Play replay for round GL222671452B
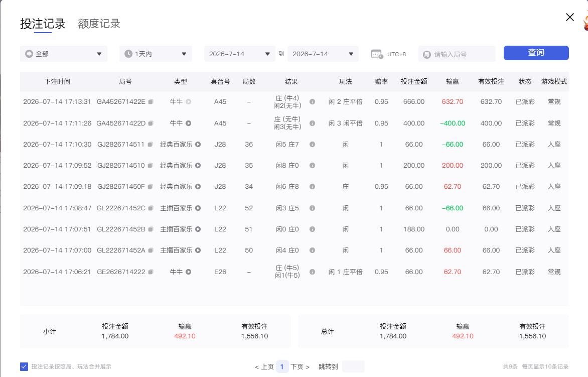Viewport: 588px width, 377px height. [x=198, y=229]
